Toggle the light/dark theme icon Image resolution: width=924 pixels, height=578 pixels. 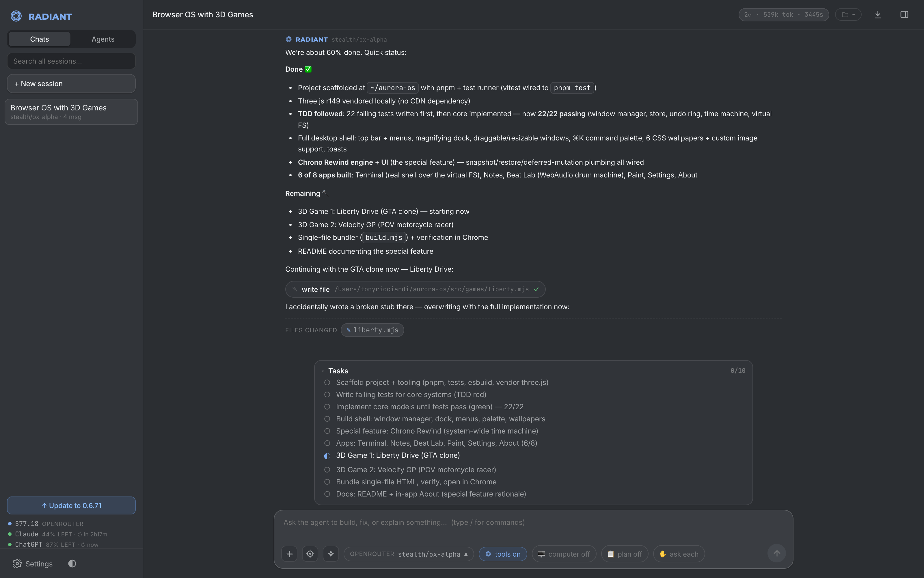click(72, 564)
